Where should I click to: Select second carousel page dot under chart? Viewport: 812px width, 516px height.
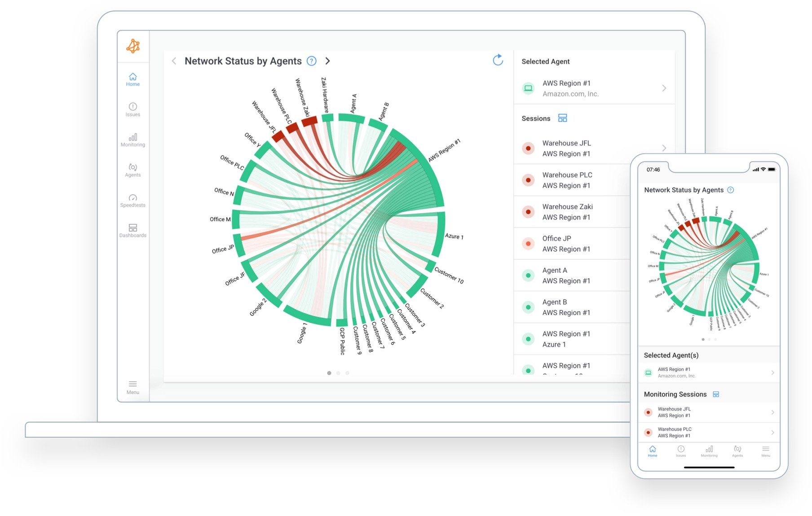tap(338, 373)
